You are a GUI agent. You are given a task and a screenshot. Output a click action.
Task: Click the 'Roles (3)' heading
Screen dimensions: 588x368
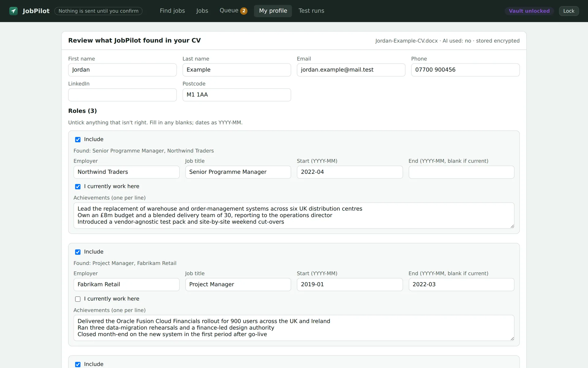pyautogui.click(x=82, y=111)
